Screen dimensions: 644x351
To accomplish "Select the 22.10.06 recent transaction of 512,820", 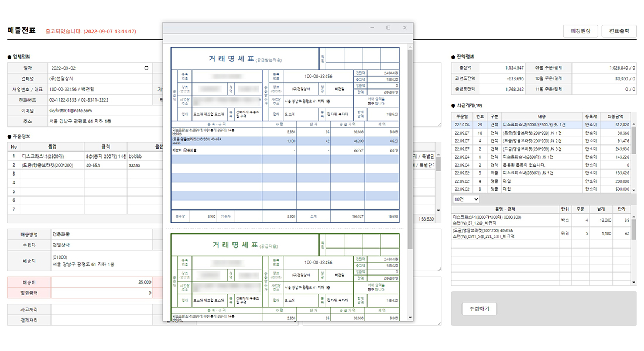I will [541, 125].
